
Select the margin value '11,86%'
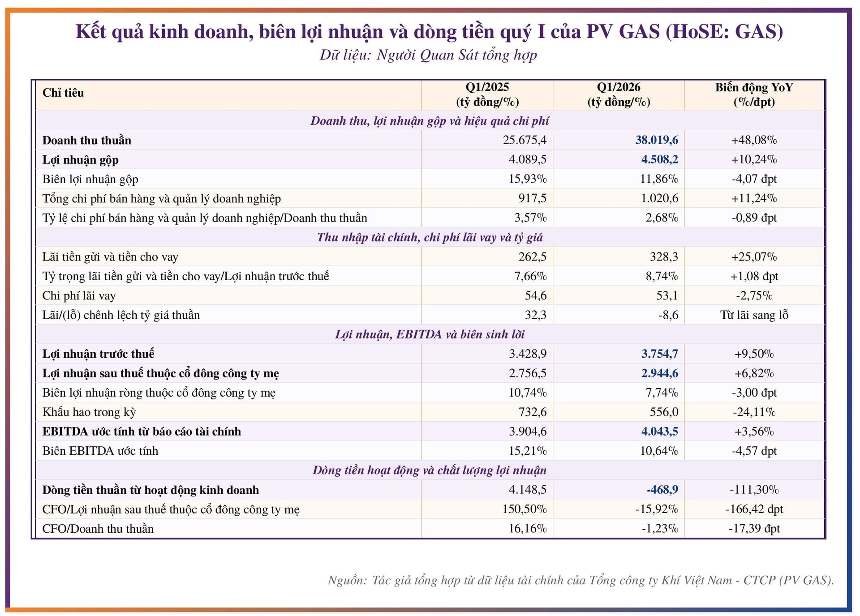tap(659, 179)
